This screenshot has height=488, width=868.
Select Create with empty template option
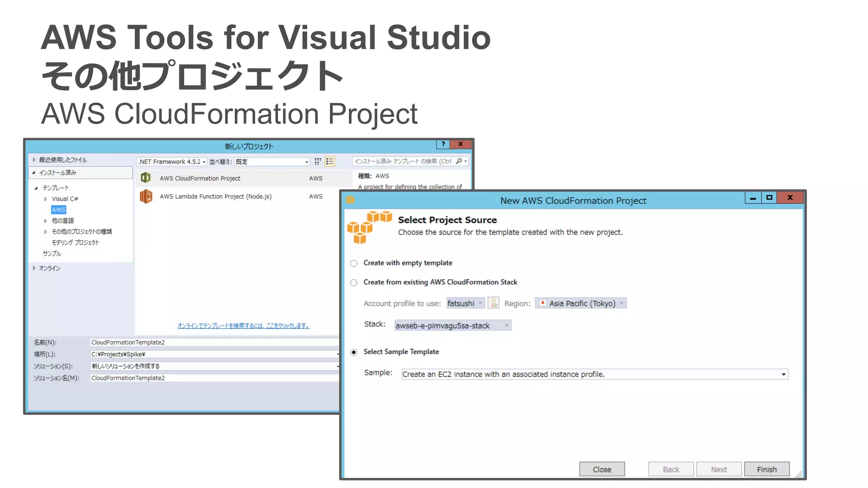pos(354,263)
